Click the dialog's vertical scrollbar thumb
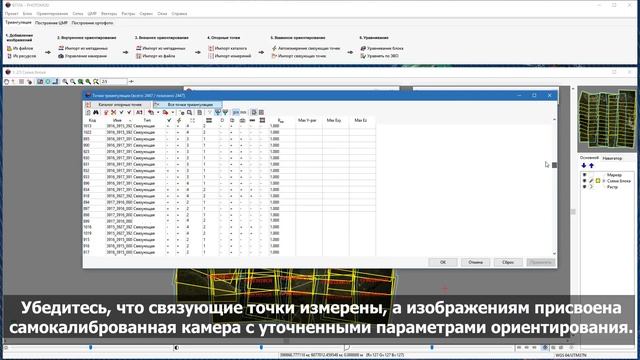The height and width of the screenshot is (360, 640). (554, 165)
